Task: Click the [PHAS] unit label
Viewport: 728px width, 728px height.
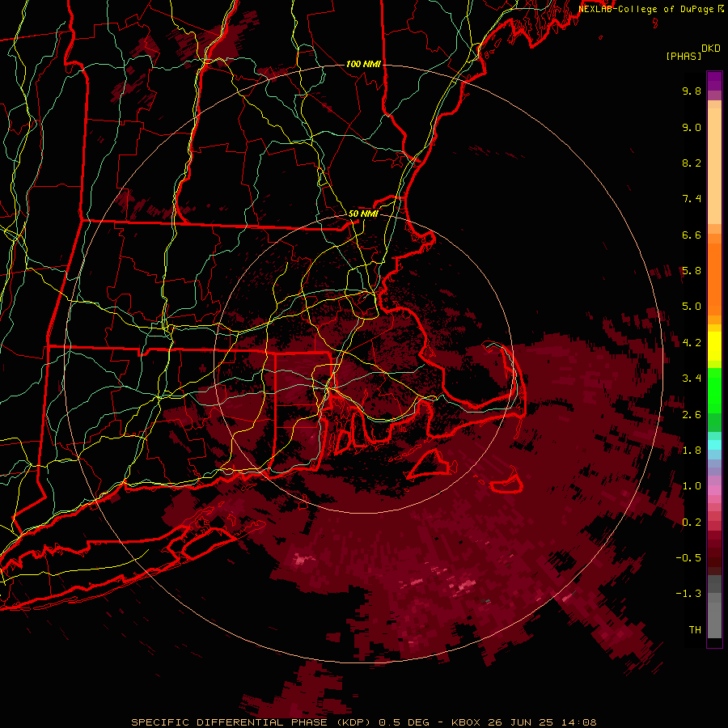Action: 684,56
